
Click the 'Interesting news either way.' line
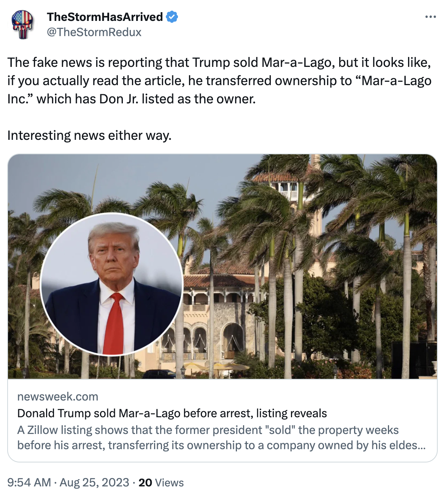[89, 135]
